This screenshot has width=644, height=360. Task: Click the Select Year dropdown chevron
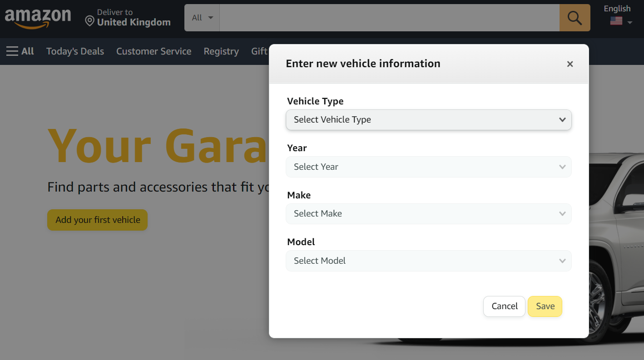(562, 167)
